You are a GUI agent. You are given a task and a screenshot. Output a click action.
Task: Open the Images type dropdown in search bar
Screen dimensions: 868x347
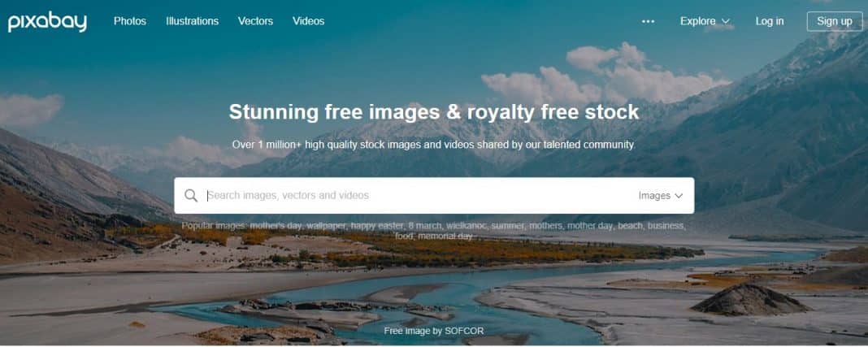[661, 195]
